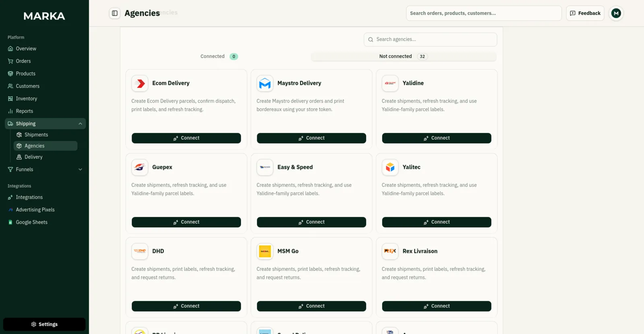Connect the Guepex agency
The image size is (644, 334).
coord(186,222)
